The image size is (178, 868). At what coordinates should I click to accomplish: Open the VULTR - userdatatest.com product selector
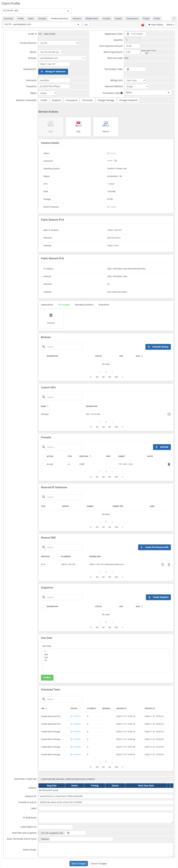(42, 25)
